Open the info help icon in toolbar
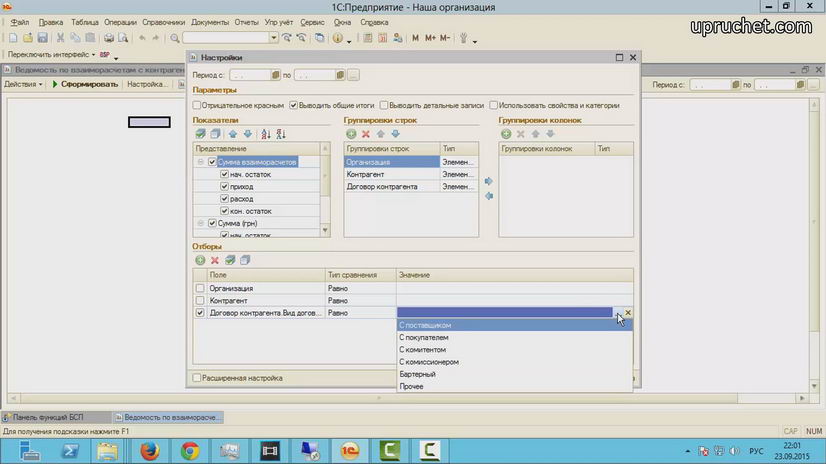Screen dimensions: 826x464 pos(338,38)
